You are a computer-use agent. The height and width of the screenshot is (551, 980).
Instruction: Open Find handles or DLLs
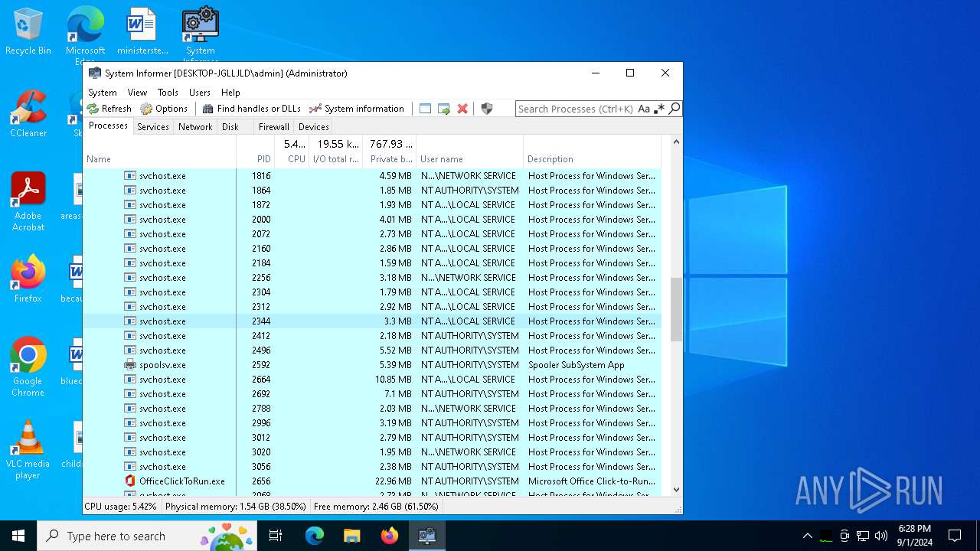(252, 109)
